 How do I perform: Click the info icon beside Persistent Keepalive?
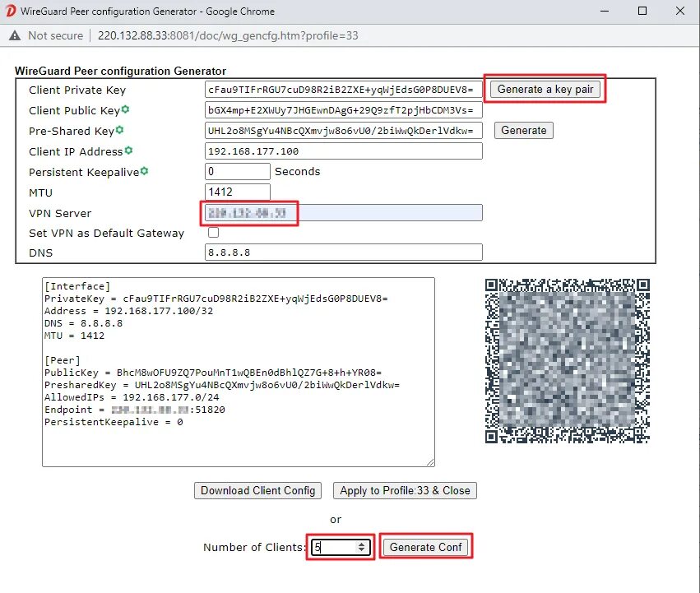144,170
